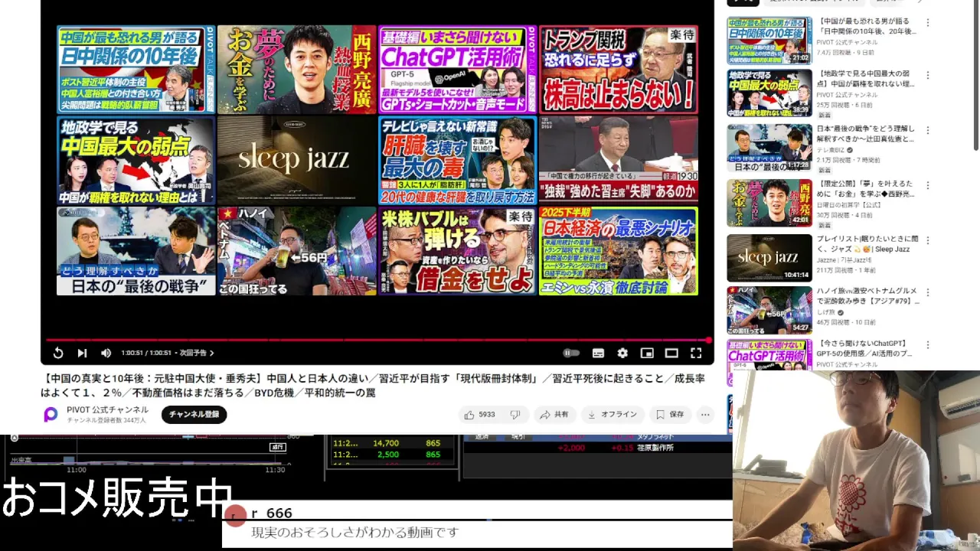The image size is (980, 551).
Task: Click チャンネル登録者数 344万人 subscriber count
Action: coord(106,420)
